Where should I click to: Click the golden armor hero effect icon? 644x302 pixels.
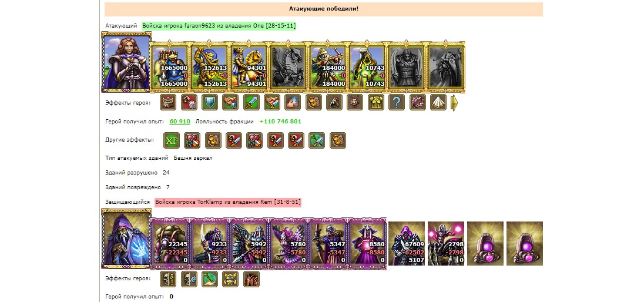375,102
